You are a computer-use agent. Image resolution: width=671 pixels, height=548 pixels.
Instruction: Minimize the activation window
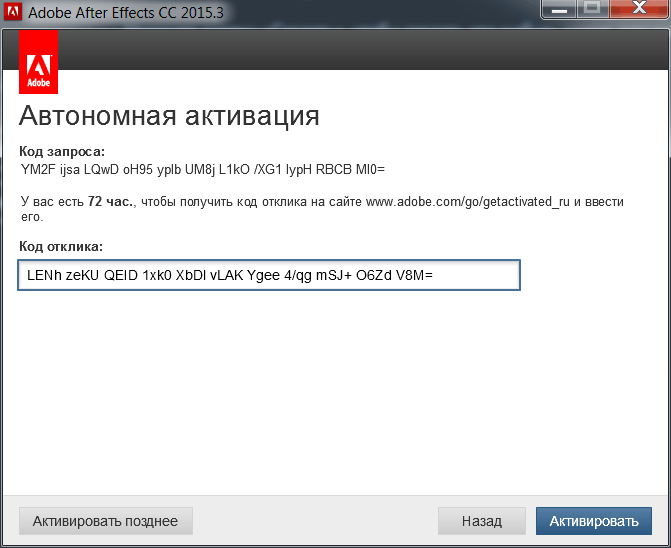559,9
